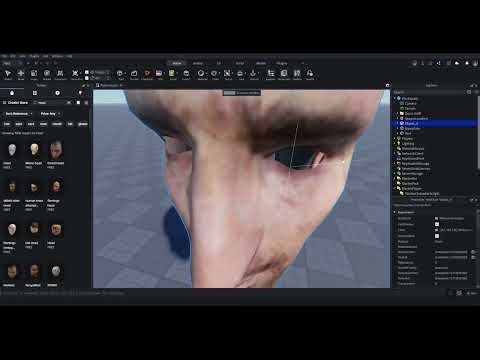Click the GUI toolbar icon
Viewport: 480px width, 360px height.
159,74
